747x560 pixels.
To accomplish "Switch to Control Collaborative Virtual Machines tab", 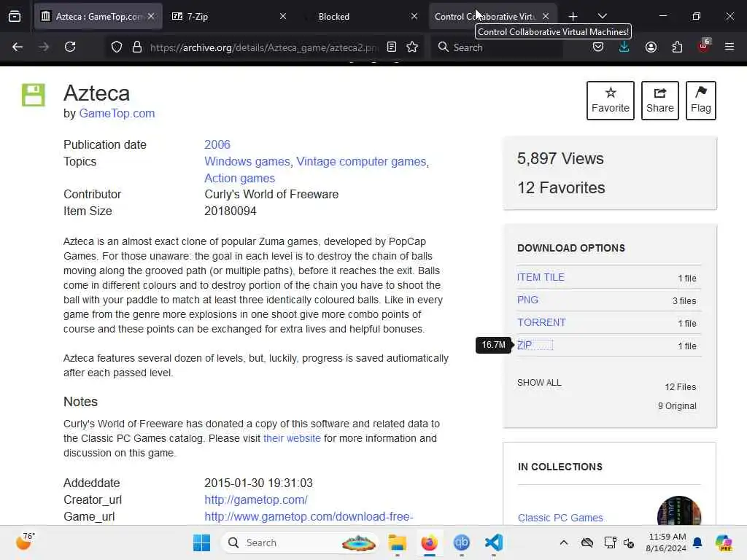I will [492, 16].
